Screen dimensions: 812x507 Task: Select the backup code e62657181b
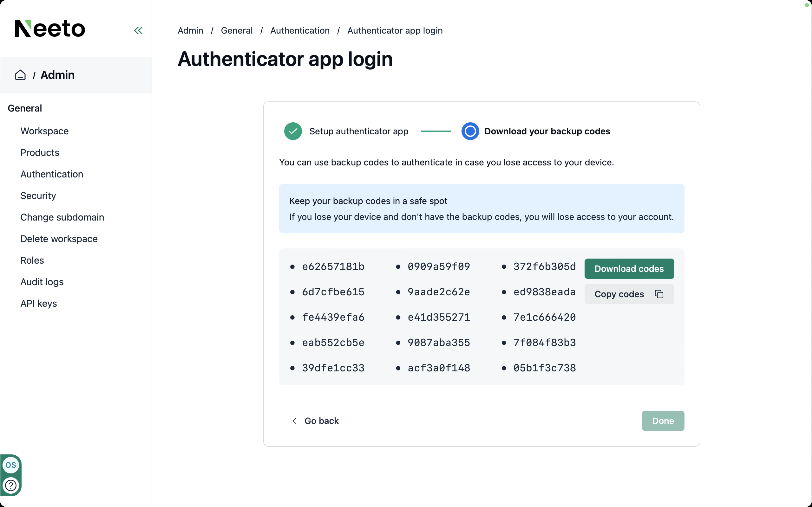tap(333, 266)
